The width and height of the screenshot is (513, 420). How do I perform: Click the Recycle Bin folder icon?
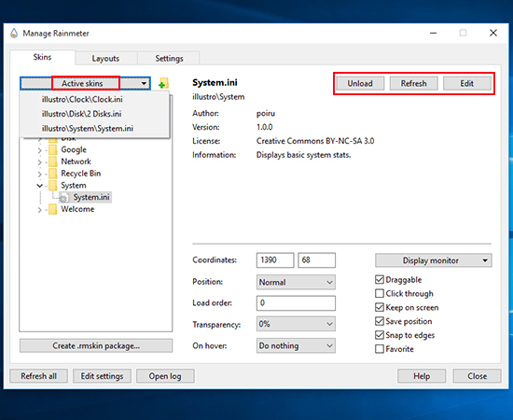[x=52, y=174]
